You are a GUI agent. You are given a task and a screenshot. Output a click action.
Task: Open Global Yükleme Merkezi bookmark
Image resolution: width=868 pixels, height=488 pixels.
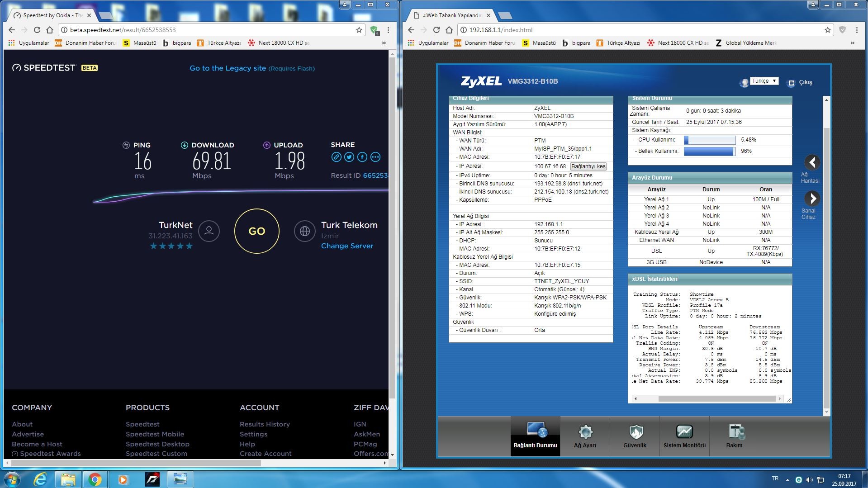pyautogui.click(x=746, y=43)
